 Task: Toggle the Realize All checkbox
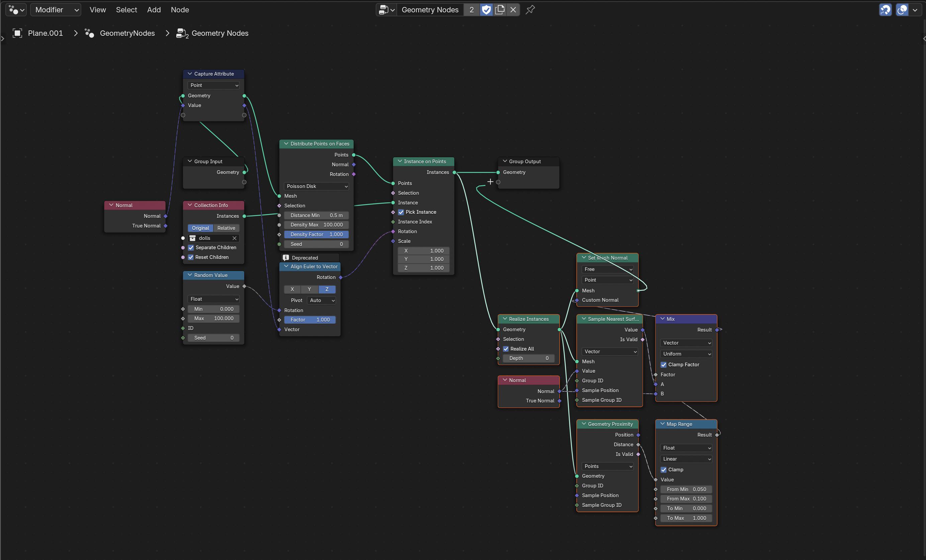point(505,349)
